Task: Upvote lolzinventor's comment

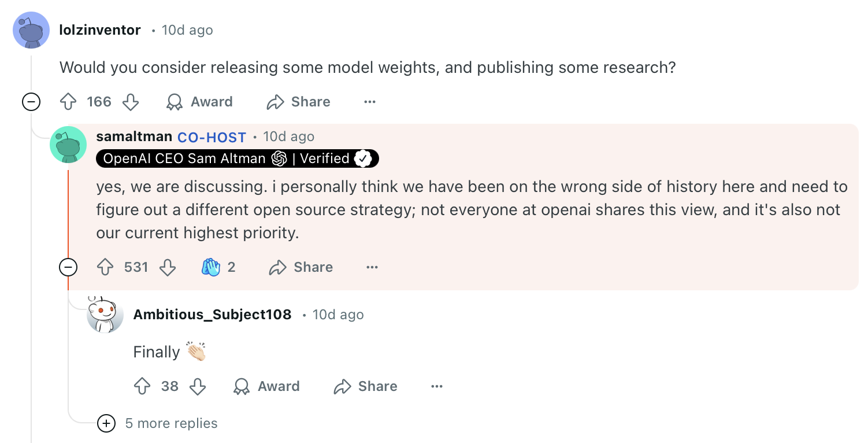Action: [x=69, y=102]
